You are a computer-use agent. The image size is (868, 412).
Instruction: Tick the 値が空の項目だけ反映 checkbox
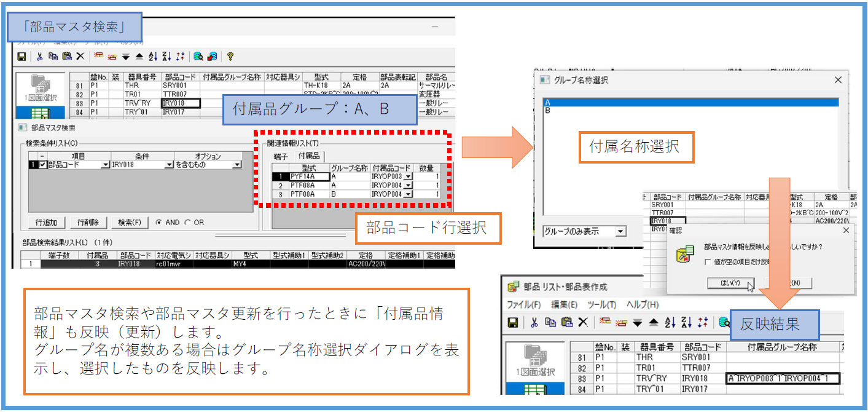click(708, 262)
